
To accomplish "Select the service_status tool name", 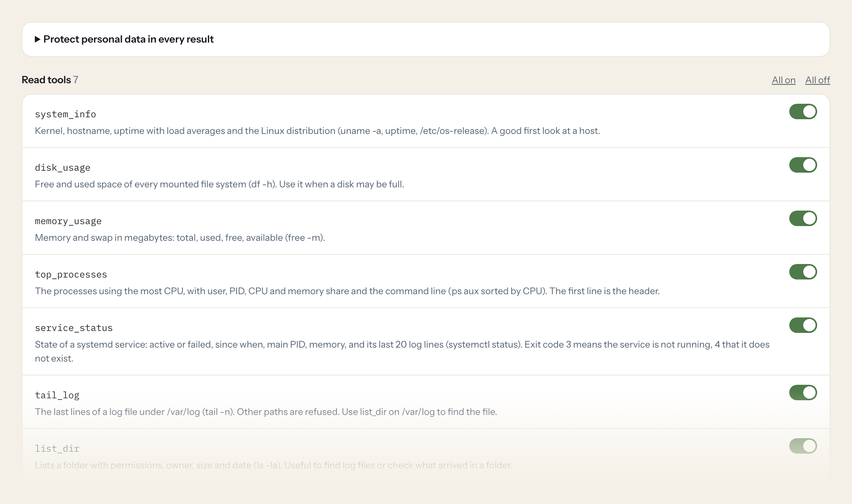I will pyautogui.click(x=74, y=328).
